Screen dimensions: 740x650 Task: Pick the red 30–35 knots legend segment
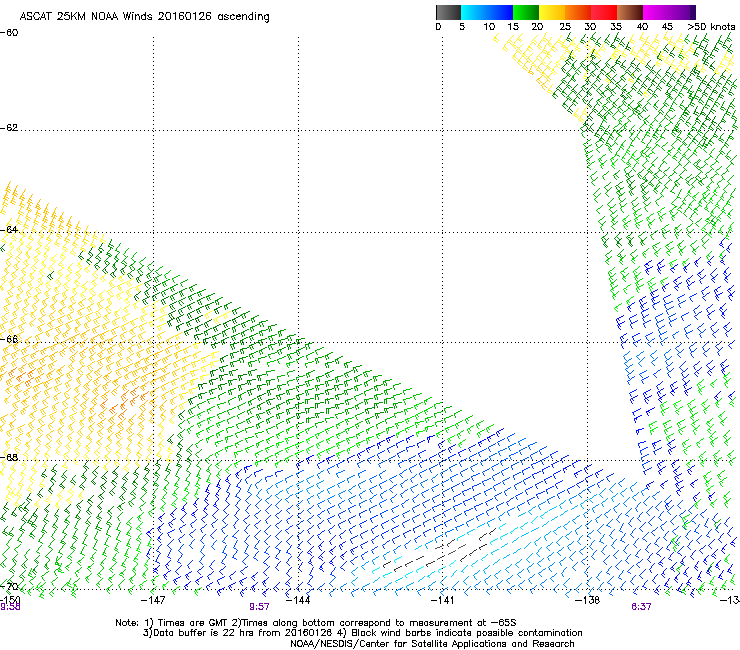(604, 12)
